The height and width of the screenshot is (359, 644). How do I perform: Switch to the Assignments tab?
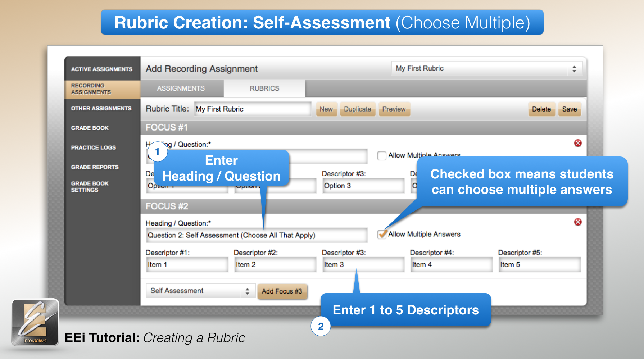coord(181,88)
